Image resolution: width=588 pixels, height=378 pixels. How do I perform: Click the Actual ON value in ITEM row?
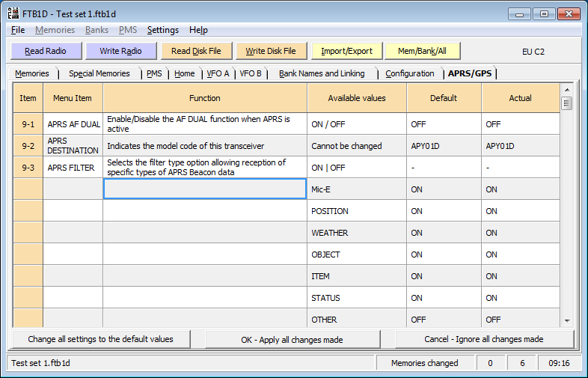(x=521, y=276)
